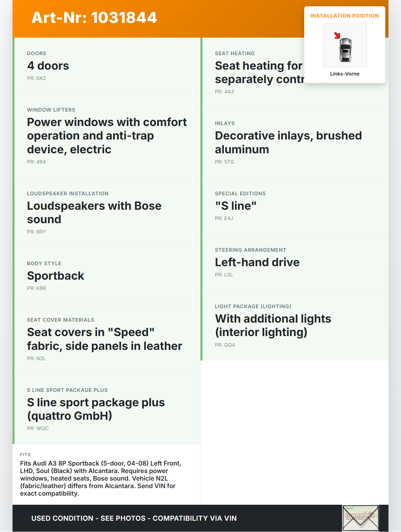Select the 4 doors specification

pos(48,66)
